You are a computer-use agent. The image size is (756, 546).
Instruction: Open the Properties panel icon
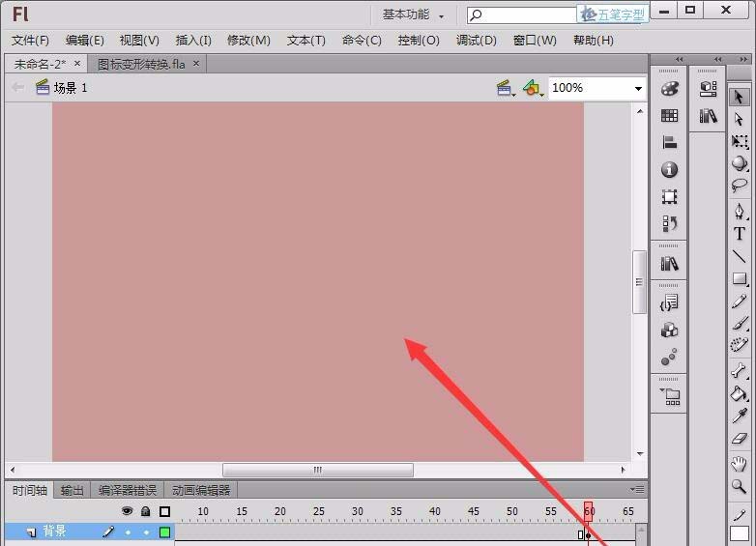pyautogui.click(x=708, y=88)
